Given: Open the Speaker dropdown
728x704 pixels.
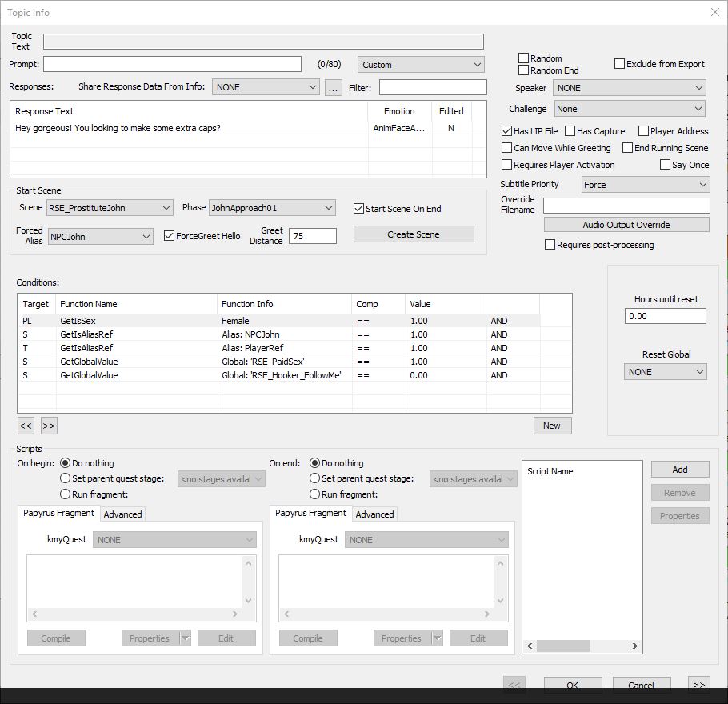Looking at the screenshot, I should (x=630, y=88).
